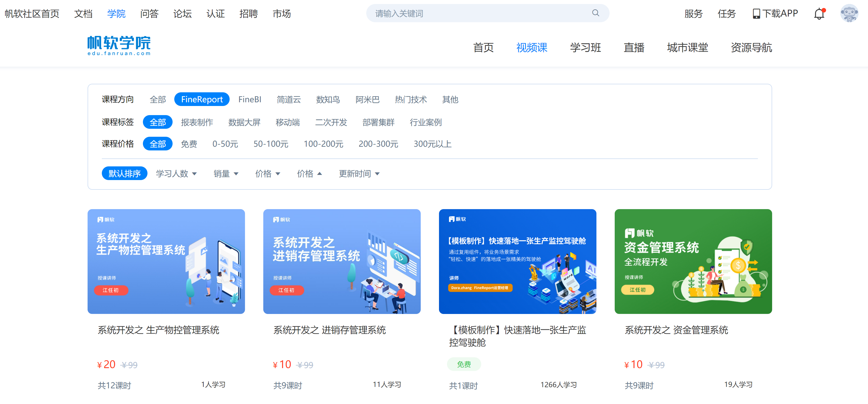Sort by 价格 ascending arrow
The width and height of the screenshot is (868, 404).
point(319,174)
